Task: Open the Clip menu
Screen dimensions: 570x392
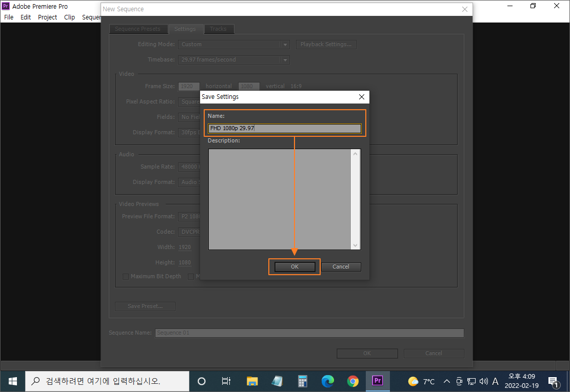Action: [x=69, y=17]
